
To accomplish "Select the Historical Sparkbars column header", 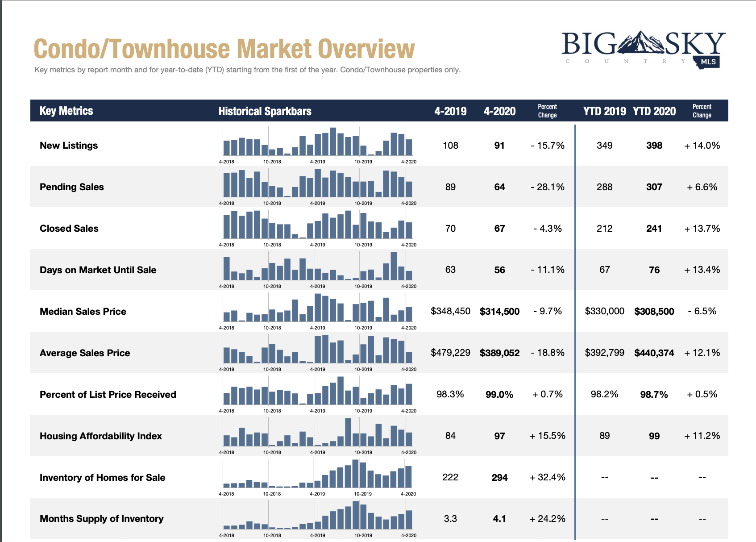I will (x=265, y=111).
